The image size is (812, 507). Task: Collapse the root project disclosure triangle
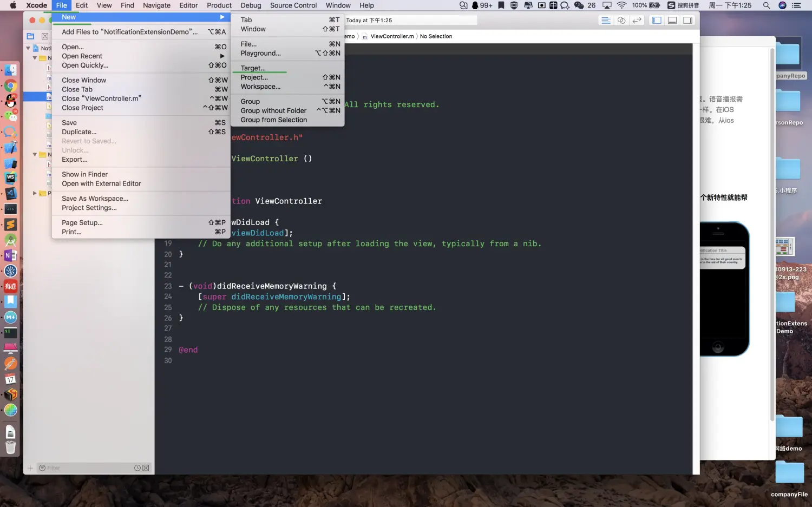[28, 48]
